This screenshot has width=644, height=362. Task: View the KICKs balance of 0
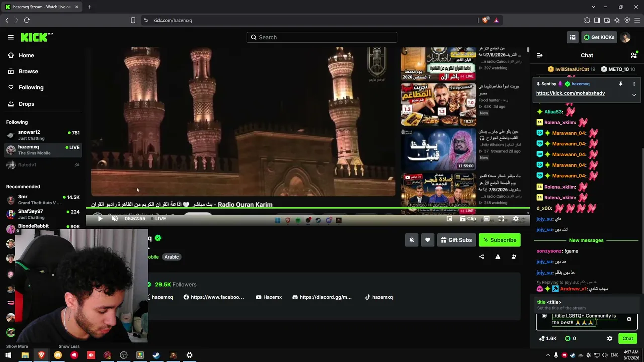[571, 339]
